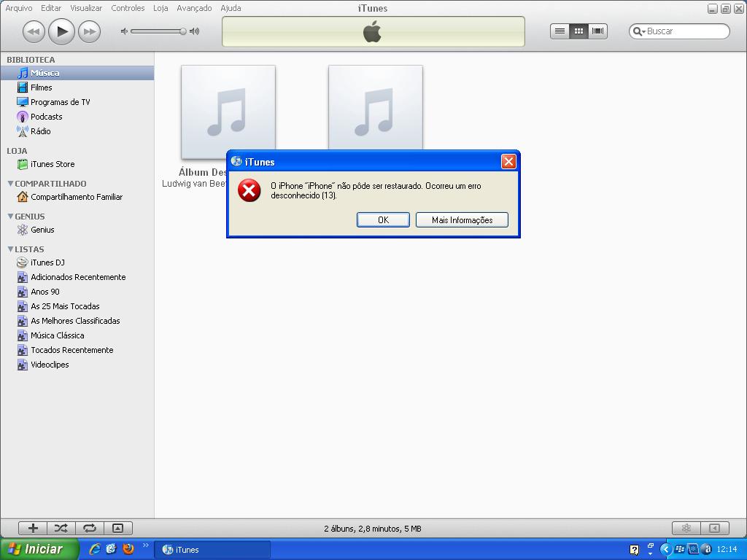Collapse the GENIUS section triangle

(x=10, y=216)
